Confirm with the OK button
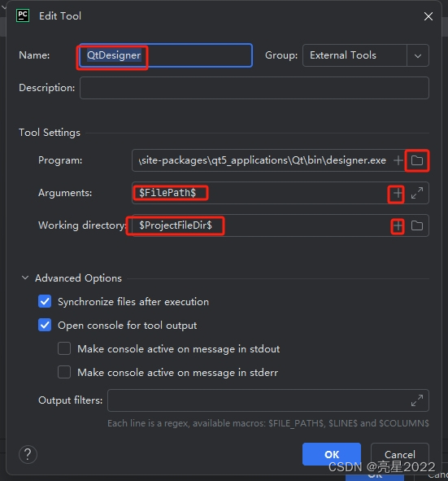448x481 pixels. [x=332, y=454]
